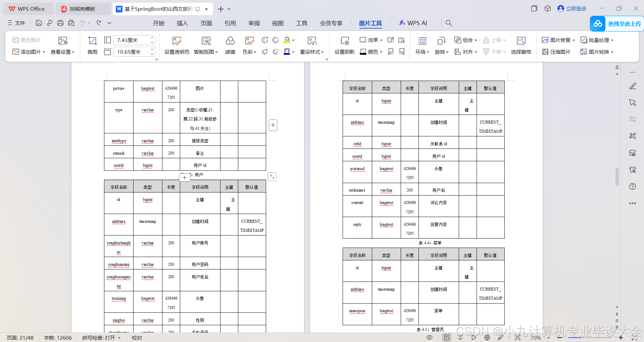The height and width of the screenshot is (342, 644).
Task: Click the Save icon in quick toolbar
Action: coord(39,23)
